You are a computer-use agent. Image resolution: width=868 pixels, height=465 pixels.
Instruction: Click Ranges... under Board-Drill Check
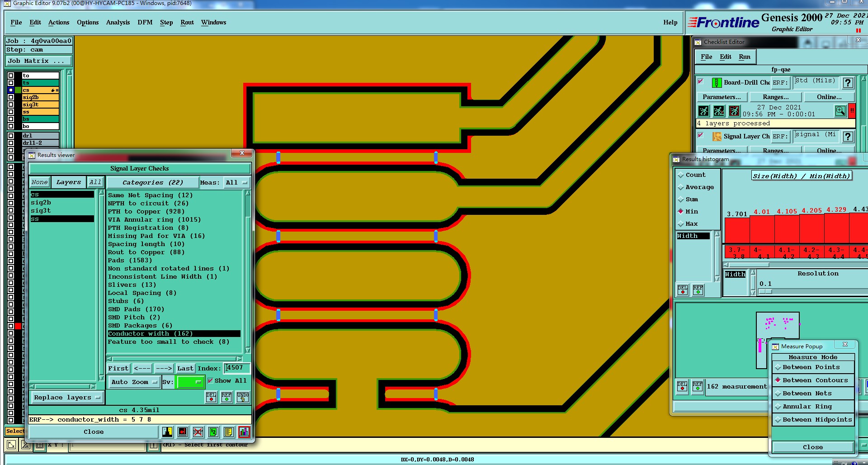pos(775,97)
